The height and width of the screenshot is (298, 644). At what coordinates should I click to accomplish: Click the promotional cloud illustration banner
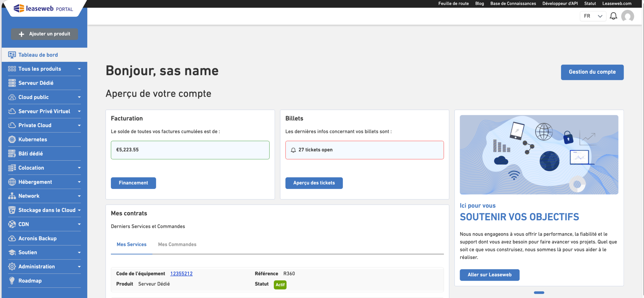(x=539, y=155)
